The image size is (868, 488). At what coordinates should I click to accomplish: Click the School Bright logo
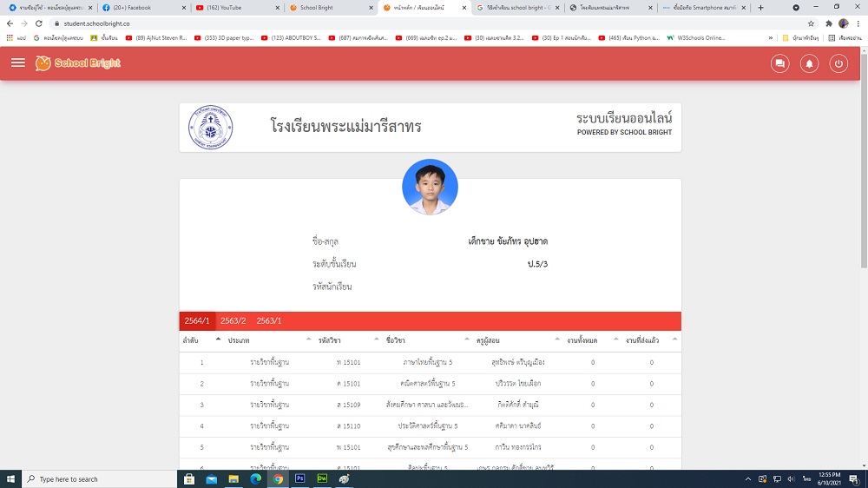click(78, 63)
